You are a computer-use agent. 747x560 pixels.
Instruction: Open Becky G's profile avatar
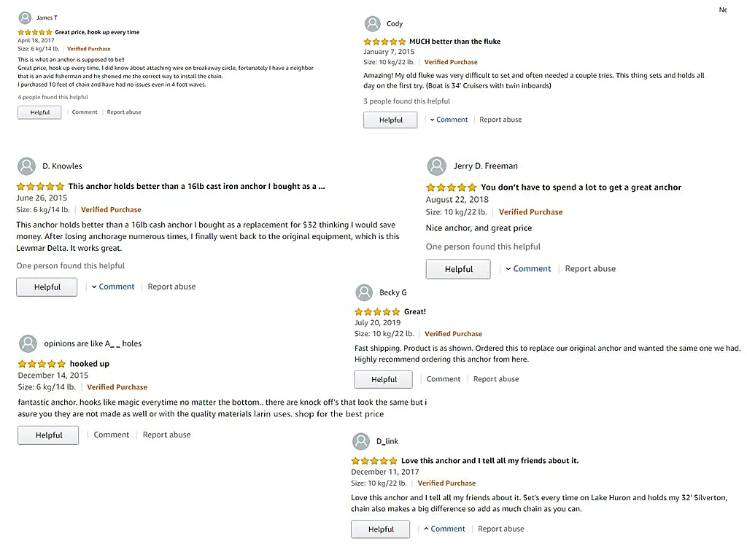tap(364, 292)
